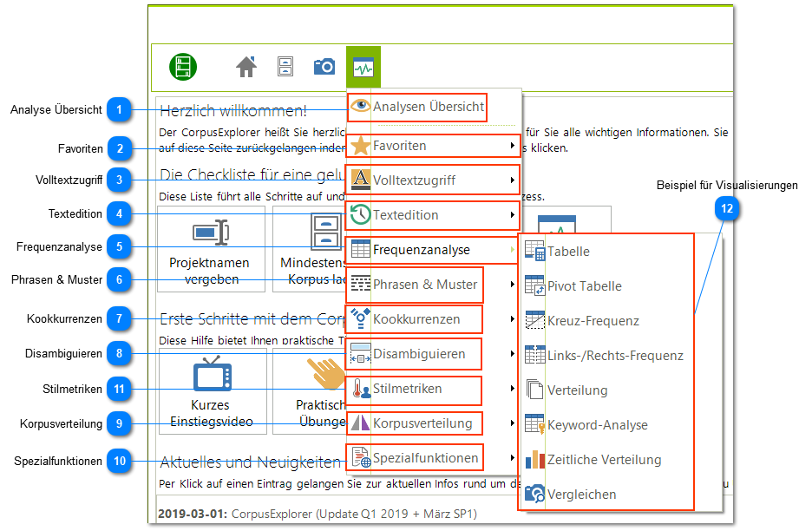Expand the Disambiguieren submenu arrow
This screenshot has width=812, height=531.
512,353
